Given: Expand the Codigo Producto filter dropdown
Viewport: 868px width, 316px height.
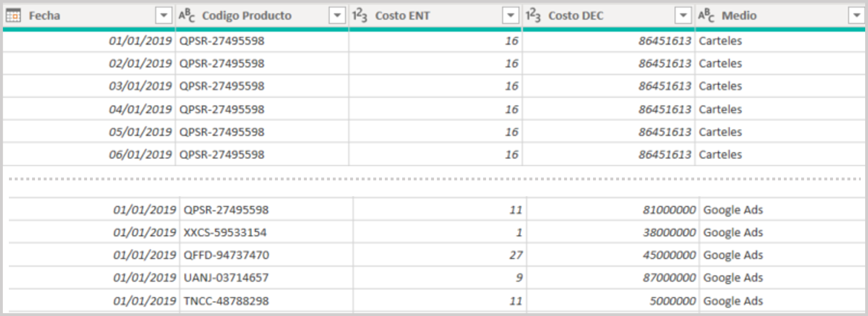Looking at the screenshot, I should [x=337, y=15].
